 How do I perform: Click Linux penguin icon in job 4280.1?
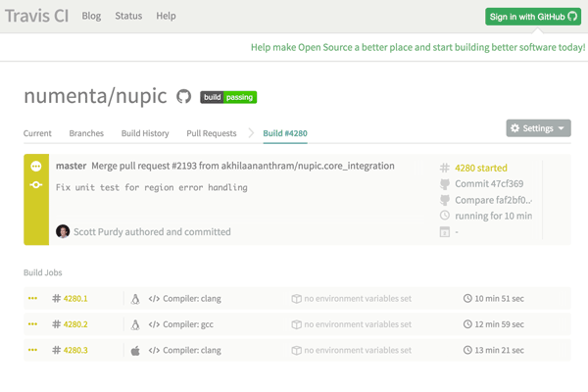(135, 299)
